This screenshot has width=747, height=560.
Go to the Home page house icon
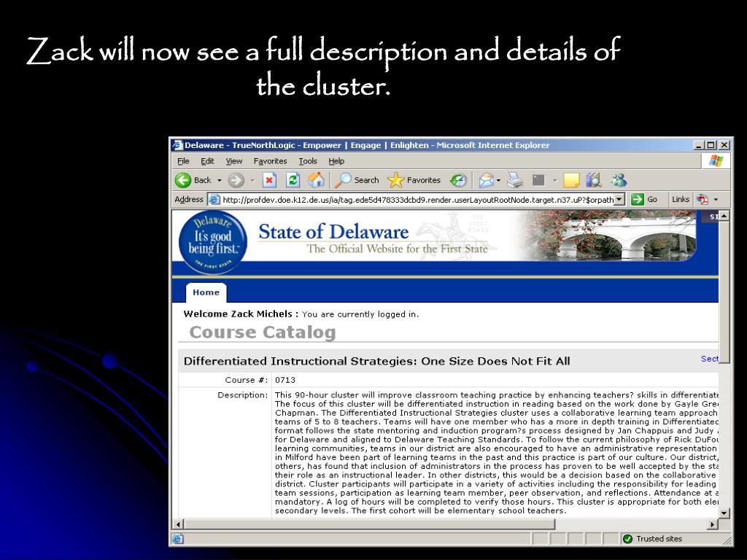click(x=316, y=180)
